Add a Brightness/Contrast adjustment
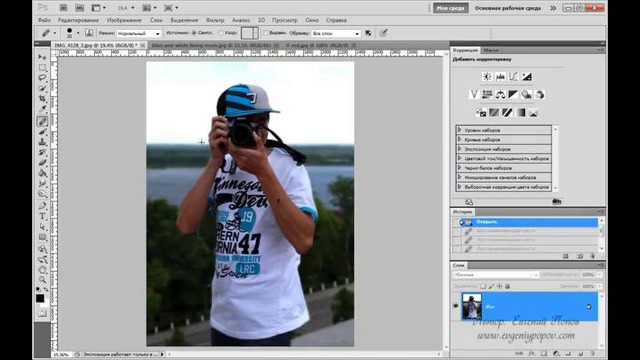 point(487,76)
